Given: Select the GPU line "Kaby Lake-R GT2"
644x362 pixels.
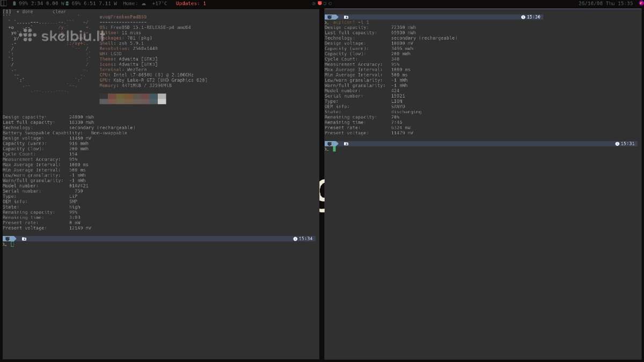Looking at the screenshot, I should (153, 80).
